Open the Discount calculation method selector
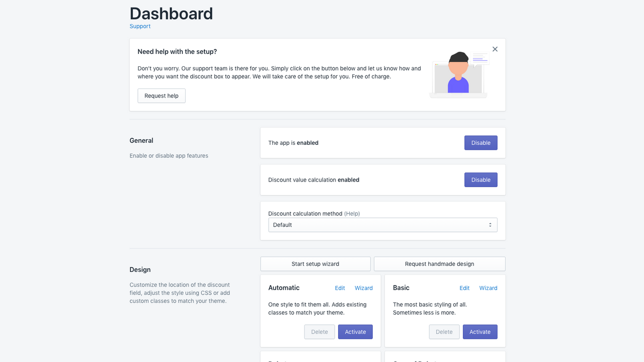This screenshot has height=362, width=644. [x=382, y=225]
